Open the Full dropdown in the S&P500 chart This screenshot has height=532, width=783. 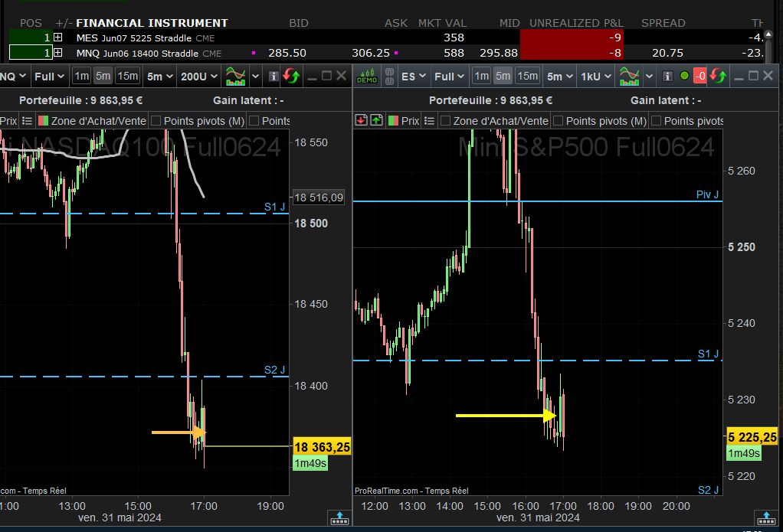click(450, 77)
